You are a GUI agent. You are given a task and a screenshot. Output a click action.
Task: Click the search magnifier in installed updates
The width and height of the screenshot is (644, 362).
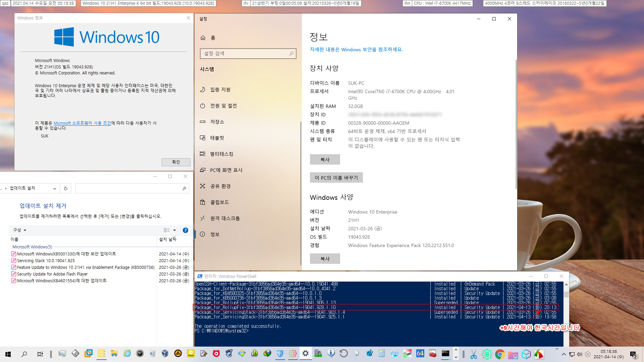[x=184, y=189]
